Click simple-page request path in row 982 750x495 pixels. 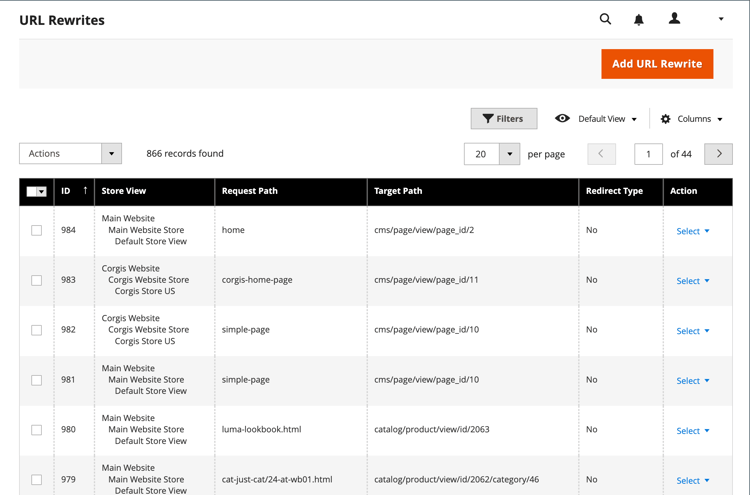(x=245, y=330)
